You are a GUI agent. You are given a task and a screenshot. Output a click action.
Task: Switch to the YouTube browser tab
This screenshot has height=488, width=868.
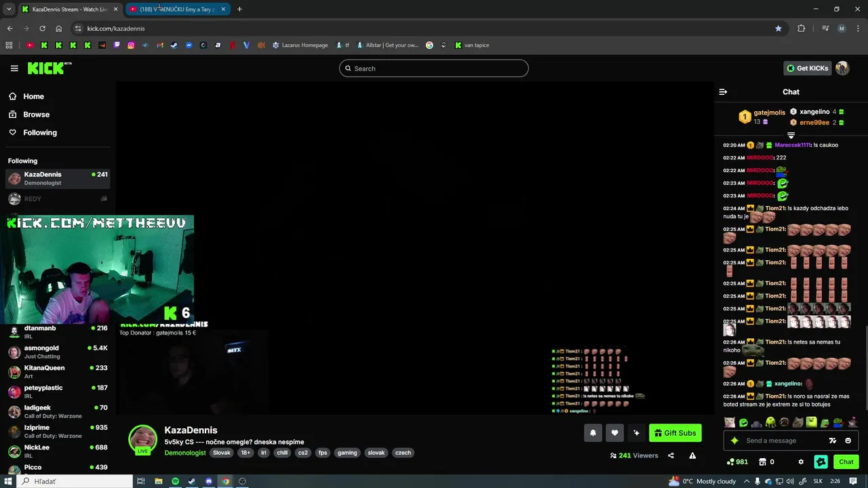click(178, 9)
